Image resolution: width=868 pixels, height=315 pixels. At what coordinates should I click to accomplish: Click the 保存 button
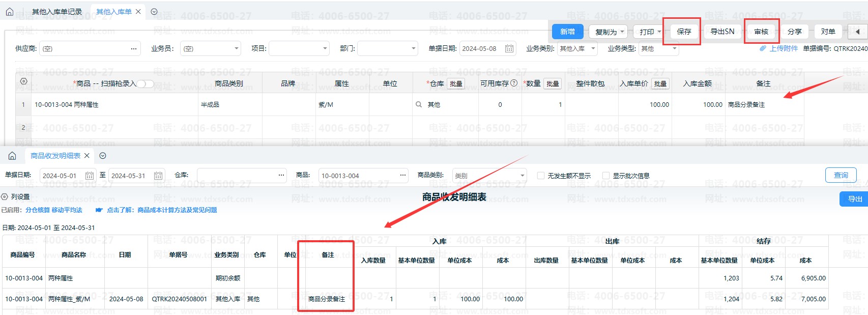684,32
